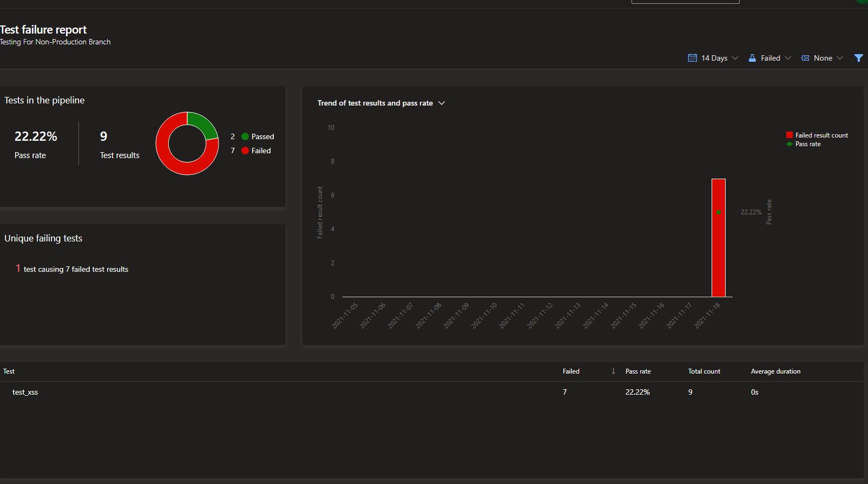Viewport: 868px width, 484px height.
Task: Click the 22.22% label right of the chart bar
Action: 751,212
